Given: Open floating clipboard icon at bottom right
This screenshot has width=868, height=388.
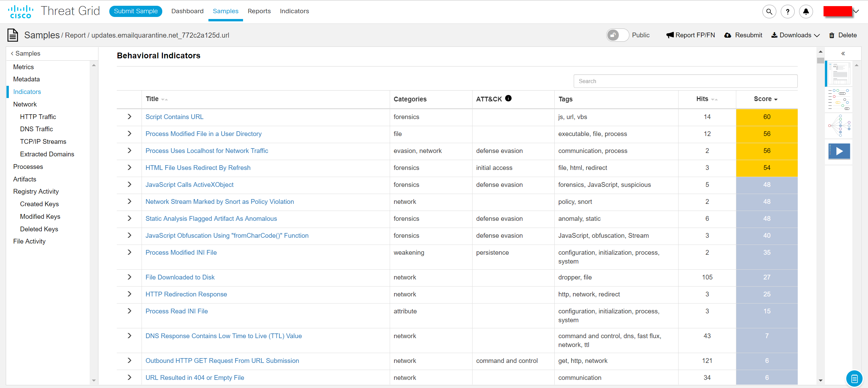Looking at the screenshot, I should pos(854,378).
